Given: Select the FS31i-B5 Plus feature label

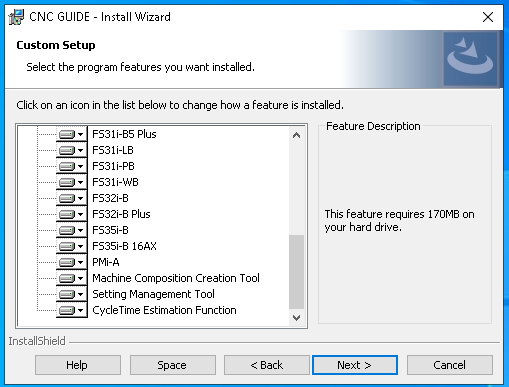Looking at the screenshot, I should tap(124, 134).
